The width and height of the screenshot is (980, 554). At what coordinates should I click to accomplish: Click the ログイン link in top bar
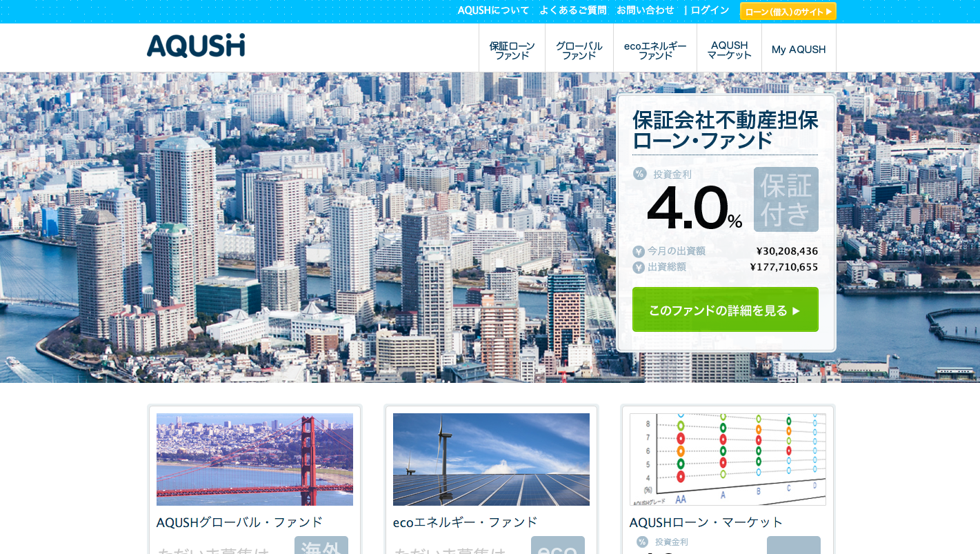pos(710,10)
